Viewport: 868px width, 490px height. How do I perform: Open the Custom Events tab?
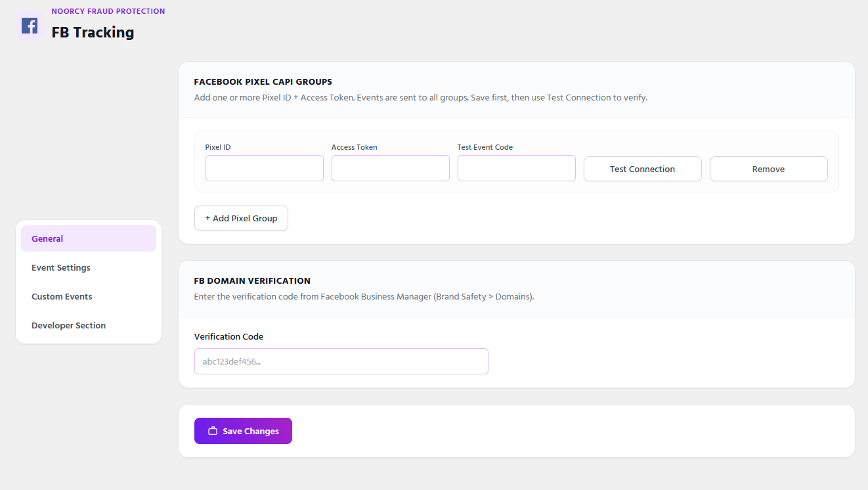(x=89, y=296)
